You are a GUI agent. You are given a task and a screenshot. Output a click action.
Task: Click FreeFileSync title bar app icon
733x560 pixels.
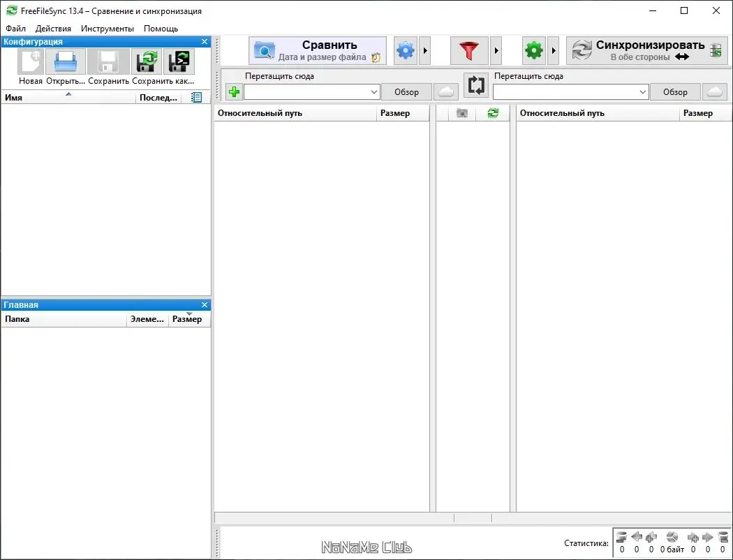[12, 10]
